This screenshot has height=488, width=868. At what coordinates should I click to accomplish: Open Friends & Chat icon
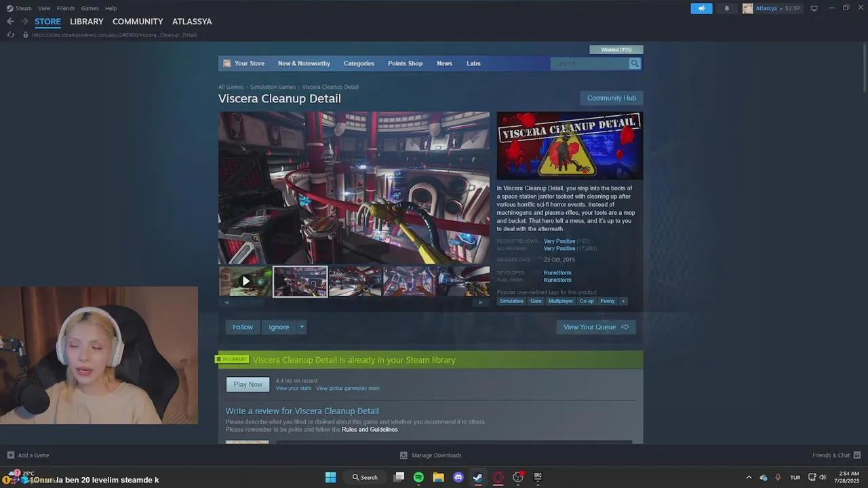click(857, 455)
